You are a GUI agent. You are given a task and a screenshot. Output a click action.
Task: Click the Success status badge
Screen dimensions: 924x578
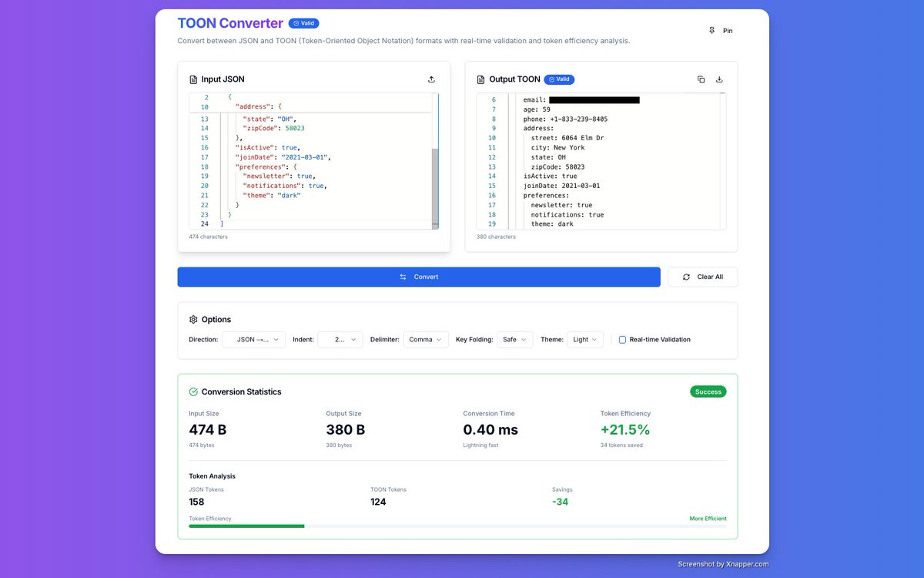tap(708, 391)
